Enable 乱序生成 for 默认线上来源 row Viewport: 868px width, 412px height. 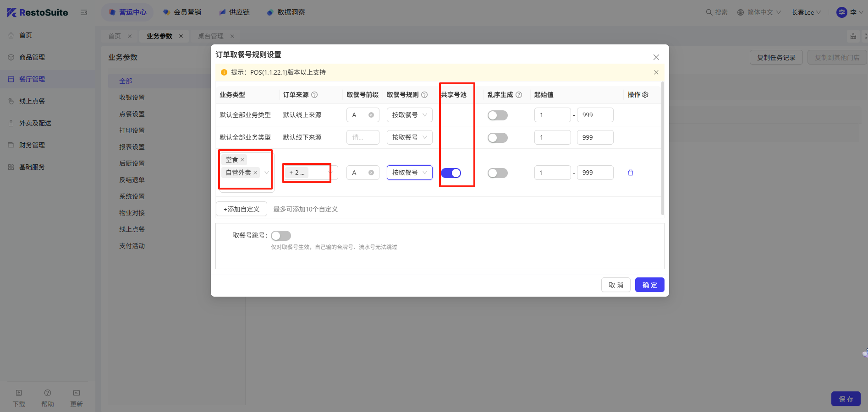pyautogui.click(x=497, y=115)
